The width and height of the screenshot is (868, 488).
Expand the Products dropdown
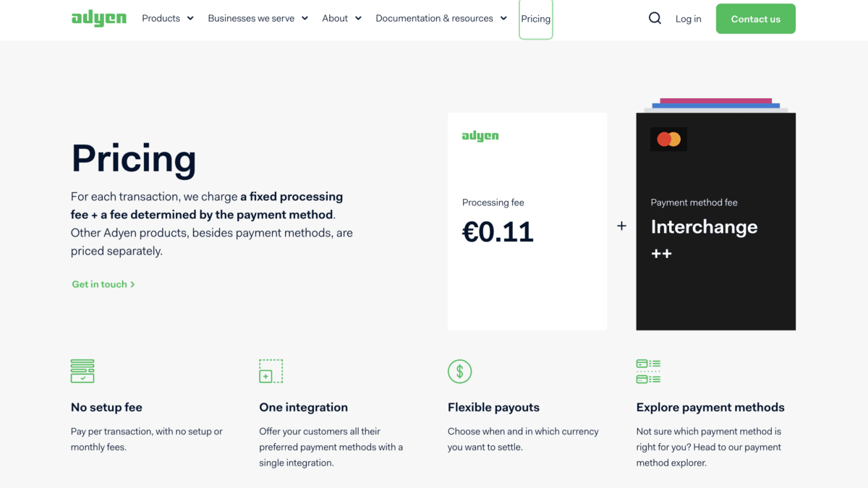click(x=167, y=18)
